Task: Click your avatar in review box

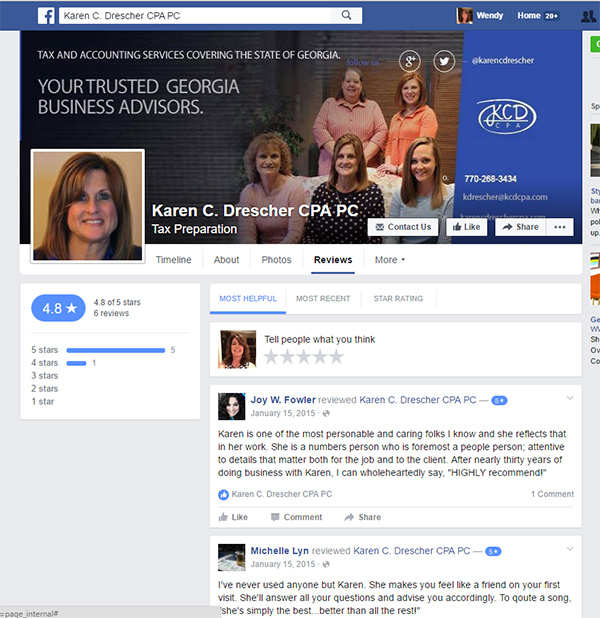Action: tap(237, 349)
